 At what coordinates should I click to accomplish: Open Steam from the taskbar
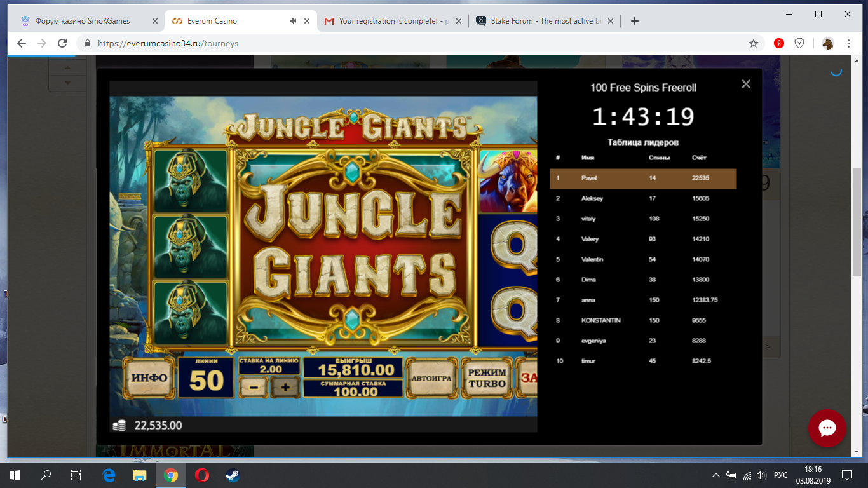pos(232,475)
